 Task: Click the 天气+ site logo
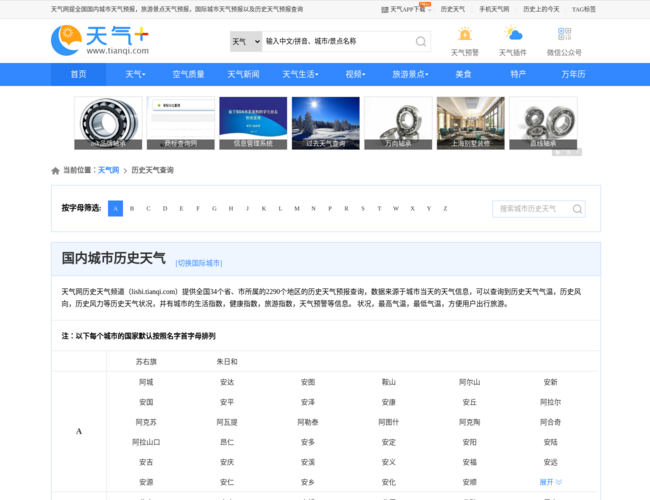100,40
